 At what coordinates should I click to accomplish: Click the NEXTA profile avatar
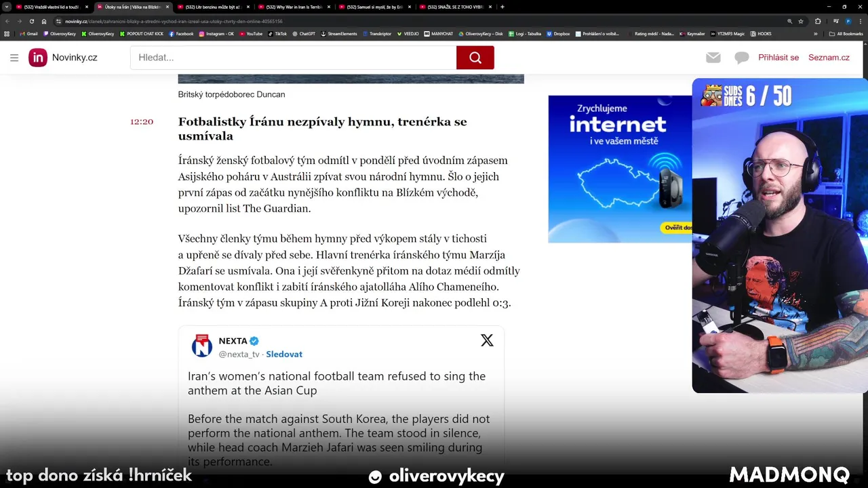pyautogui.click(x=202, y=346)
